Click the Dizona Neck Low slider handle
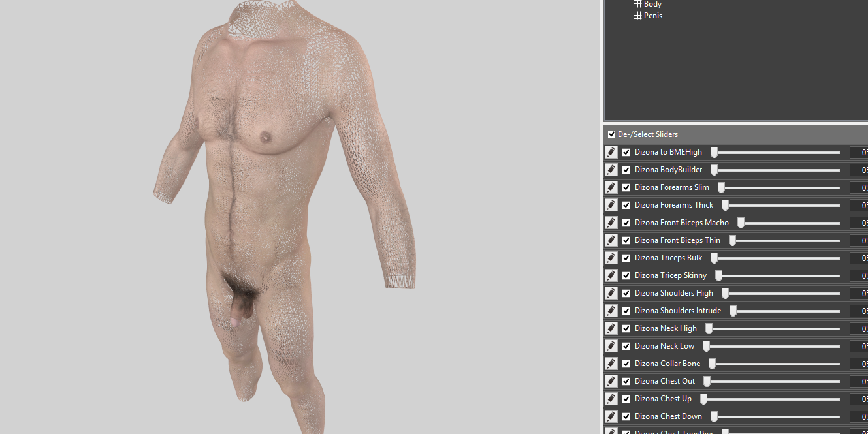 coord(706,346)
